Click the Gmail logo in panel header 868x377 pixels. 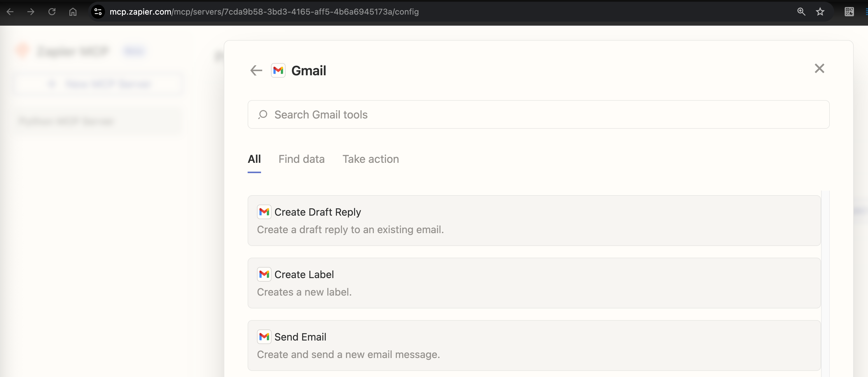pyautogui.click(x=278, y=71)
